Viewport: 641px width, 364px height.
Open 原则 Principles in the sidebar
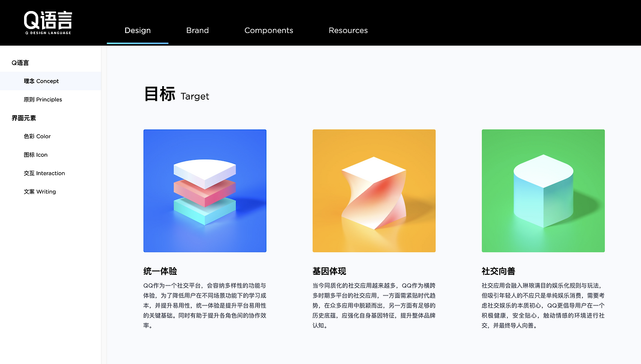click(x=51, y=100)
